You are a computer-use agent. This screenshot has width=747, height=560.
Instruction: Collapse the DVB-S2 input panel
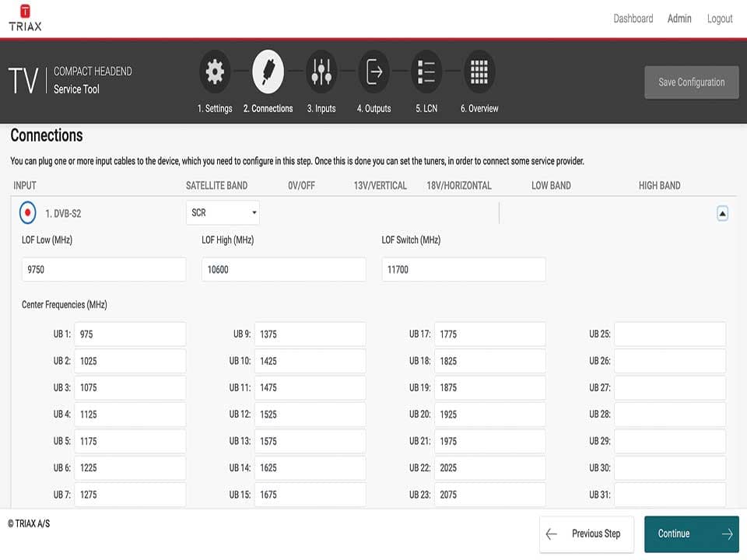pyautogui.click(x=722, y=213)
